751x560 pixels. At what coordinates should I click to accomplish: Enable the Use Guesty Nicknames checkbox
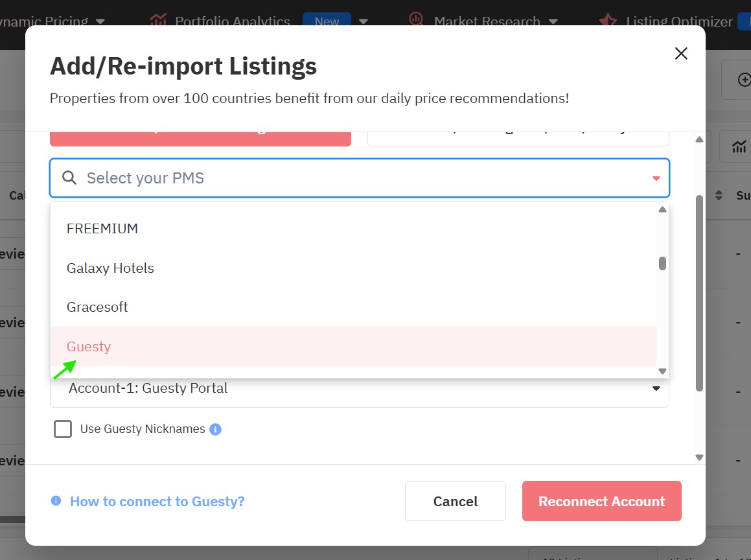[x=63, y=429]
